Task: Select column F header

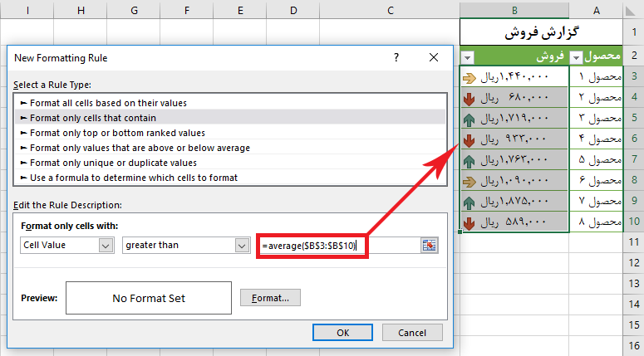Action: 187,10
